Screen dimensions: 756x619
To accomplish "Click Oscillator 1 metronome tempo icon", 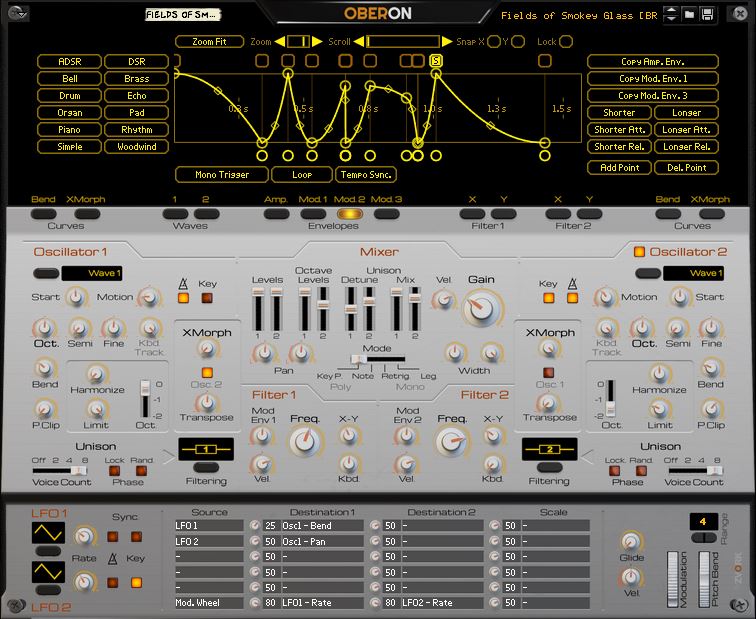I will [x=183, y=284].
